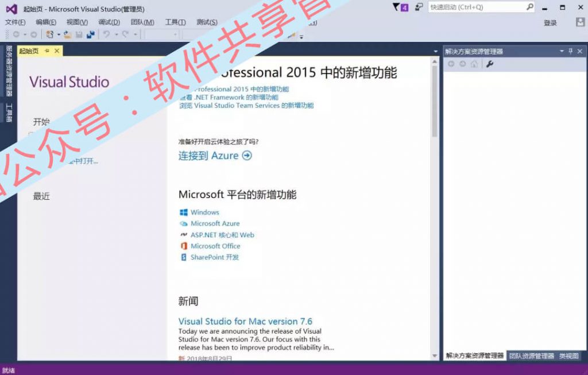Close the 解决方案资源管理器 panel
This screenshot has height=375, width=588.
[580, 51]
